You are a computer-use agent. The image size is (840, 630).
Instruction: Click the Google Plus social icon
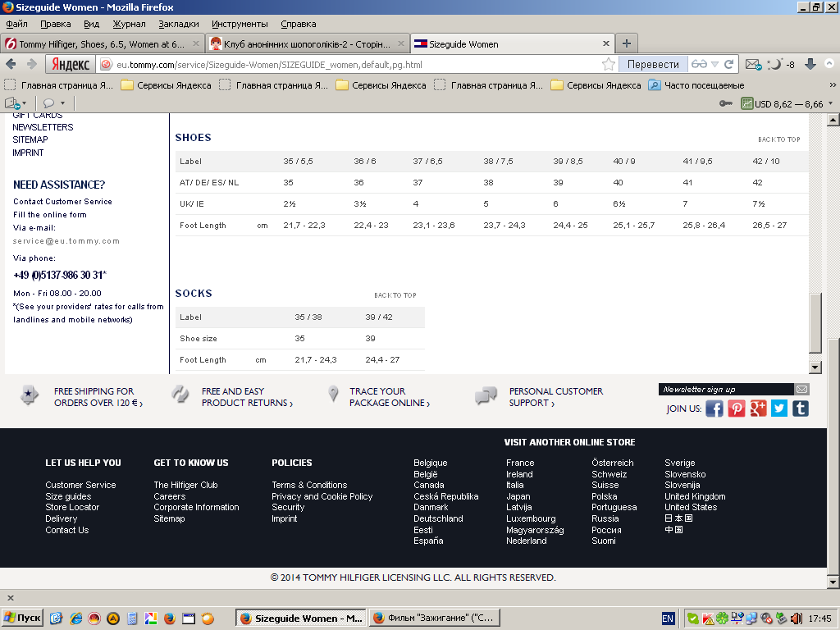[x=757, y=409]
